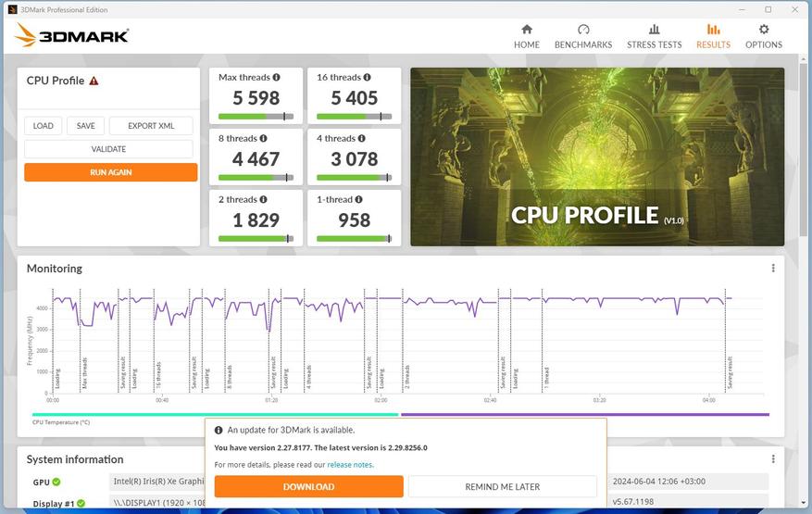Screen dimensions: 812x514
Task: Click info icon beside 4 threads
Action: (361, 138)
